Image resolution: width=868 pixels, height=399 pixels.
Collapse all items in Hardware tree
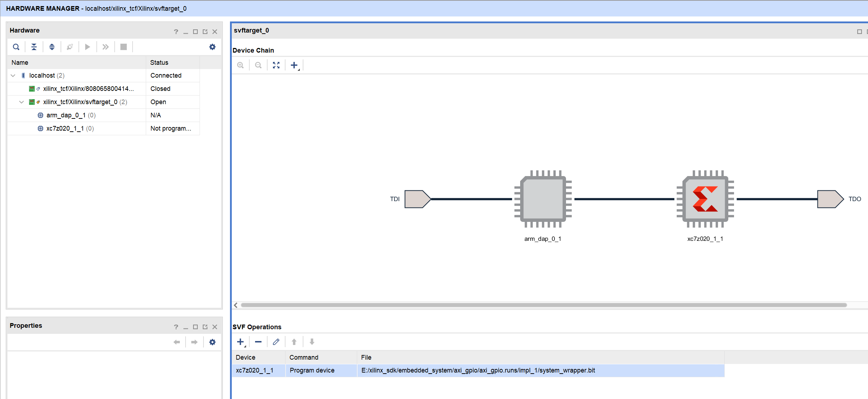pos(34,47)
